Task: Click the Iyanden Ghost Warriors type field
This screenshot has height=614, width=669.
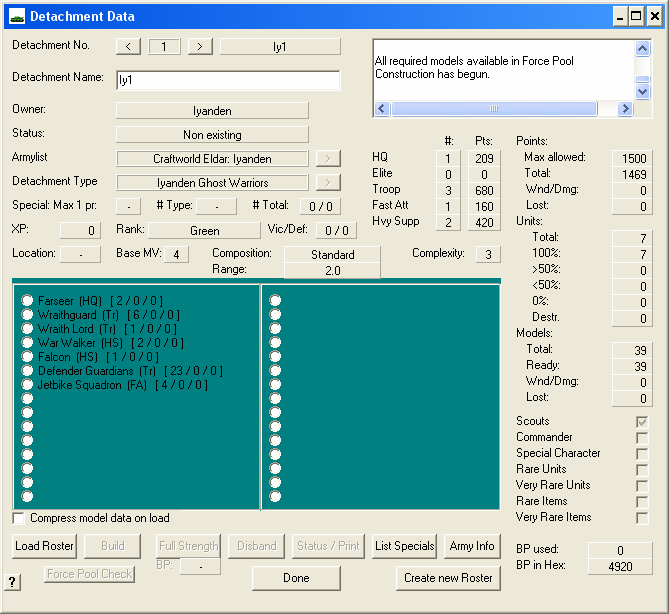Action: [x=212, y=183]
